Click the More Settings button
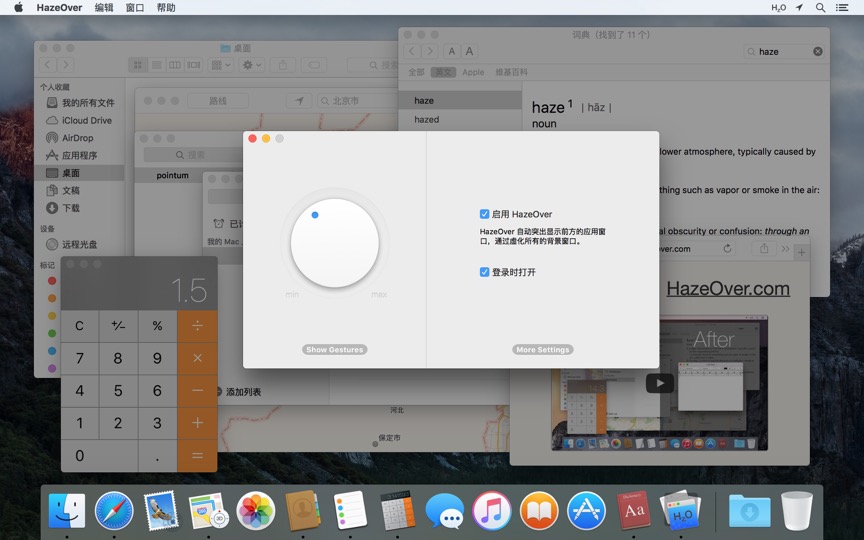This screenshot has width=864, height=540. click(543, 349)
